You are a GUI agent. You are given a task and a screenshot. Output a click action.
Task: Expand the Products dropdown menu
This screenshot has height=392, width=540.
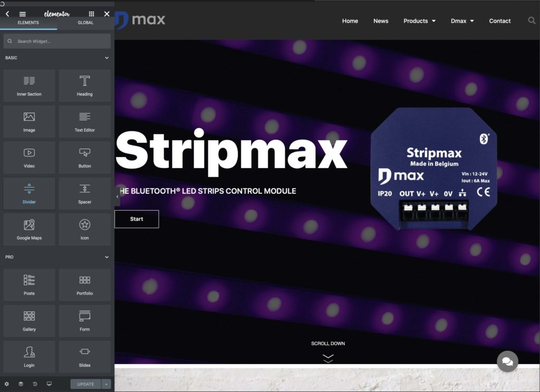pyautogui.click(x=419, y=21)
